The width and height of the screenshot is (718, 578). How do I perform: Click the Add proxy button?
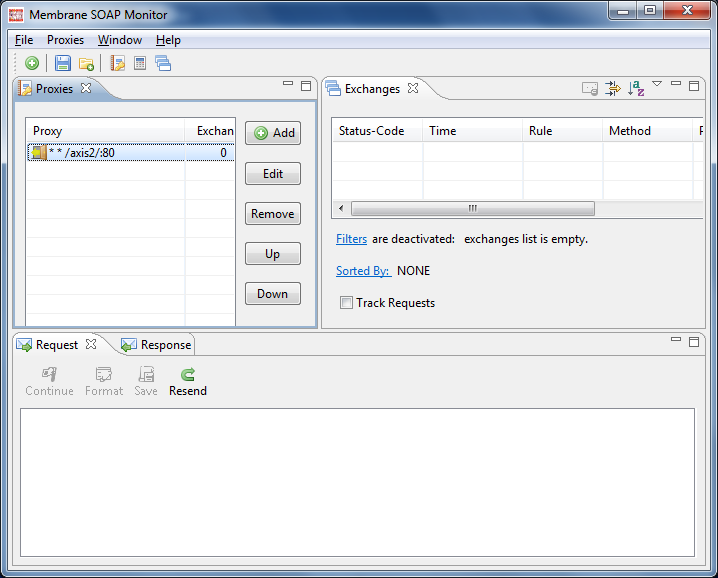273,133
